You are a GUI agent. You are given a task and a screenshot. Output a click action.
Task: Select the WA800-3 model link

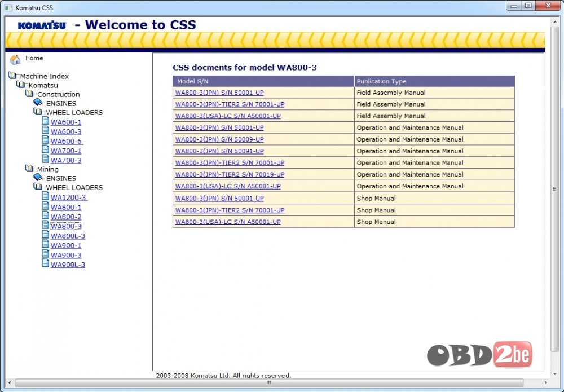click(x=66, y=226)
